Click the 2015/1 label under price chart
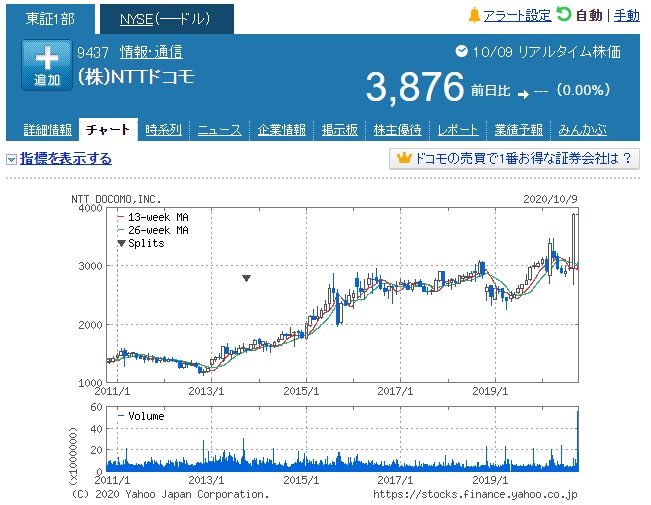651x505 pixels. [x=301, y=391]
